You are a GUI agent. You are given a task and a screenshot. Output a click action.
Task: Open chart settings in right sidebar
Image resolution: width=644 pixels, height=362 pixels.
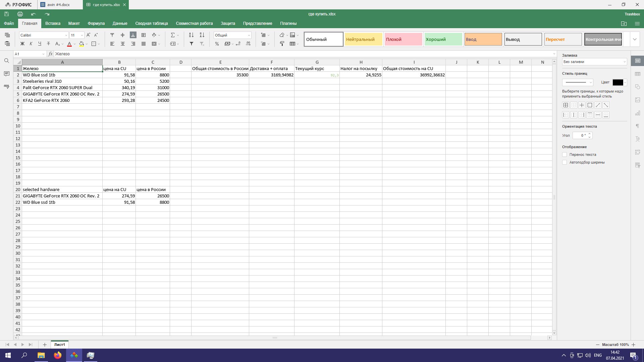638,113
